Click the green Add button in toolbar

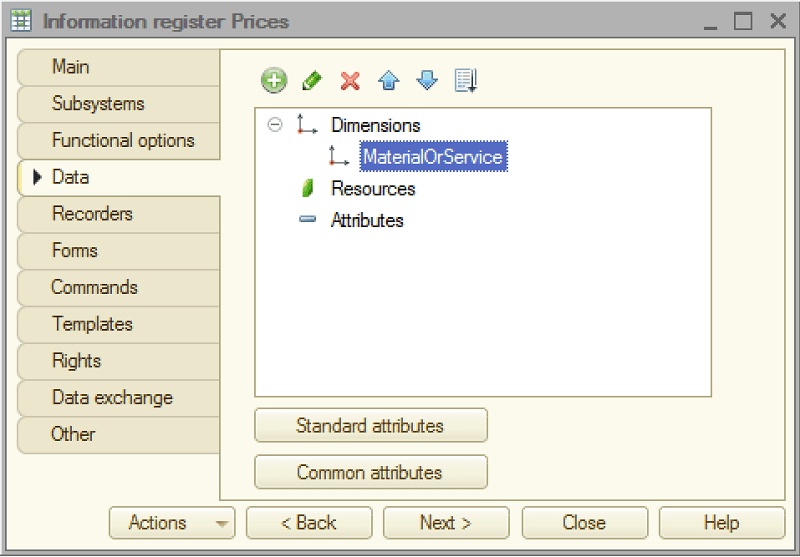(x=274, y=81)
